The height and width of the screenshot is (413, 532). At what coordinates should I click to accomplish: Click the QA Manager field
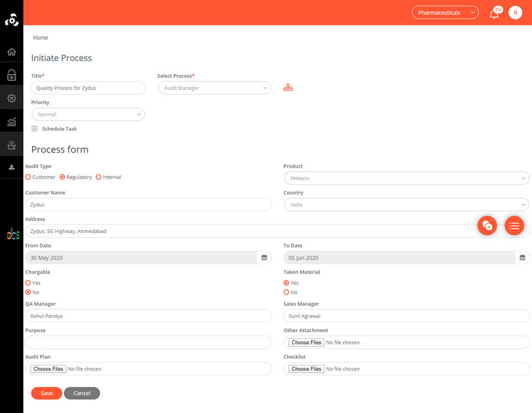[149, 316]
